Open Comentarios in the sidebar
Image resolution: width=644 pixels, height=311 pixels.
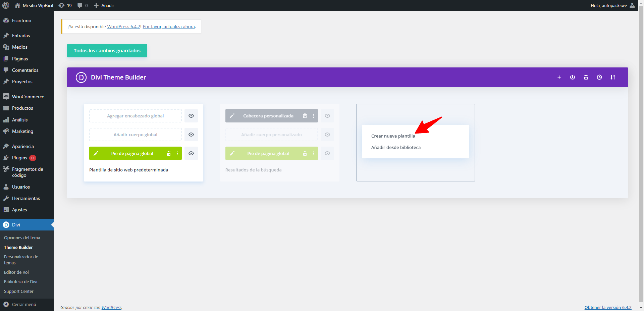[x=27, y=70]
